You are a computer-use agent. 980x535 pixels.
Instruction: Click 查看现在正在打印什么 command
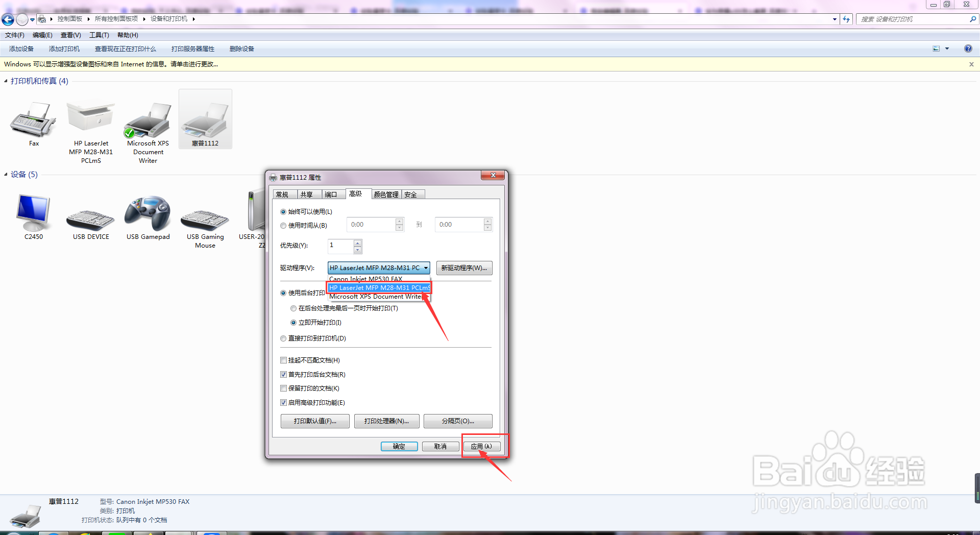pos(126,49)
